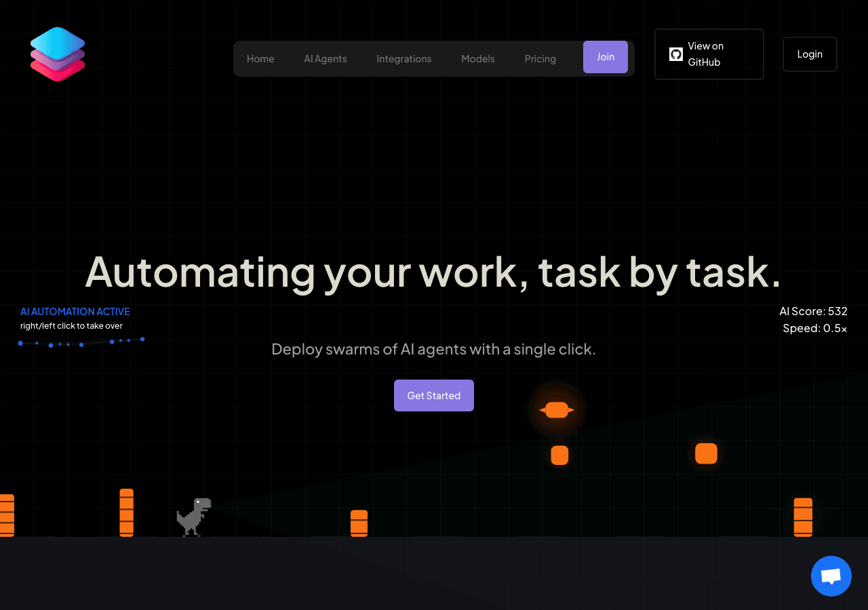Click the 'Deploy swarms of AI agents' subtitle
This screenshot has height=610, width=868.
coord(434,350)
